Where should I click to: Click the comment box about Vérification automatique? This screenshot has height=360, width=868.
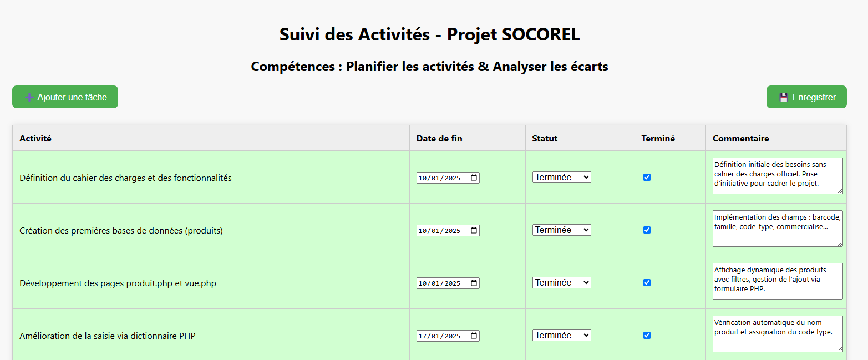coord(777,334)
